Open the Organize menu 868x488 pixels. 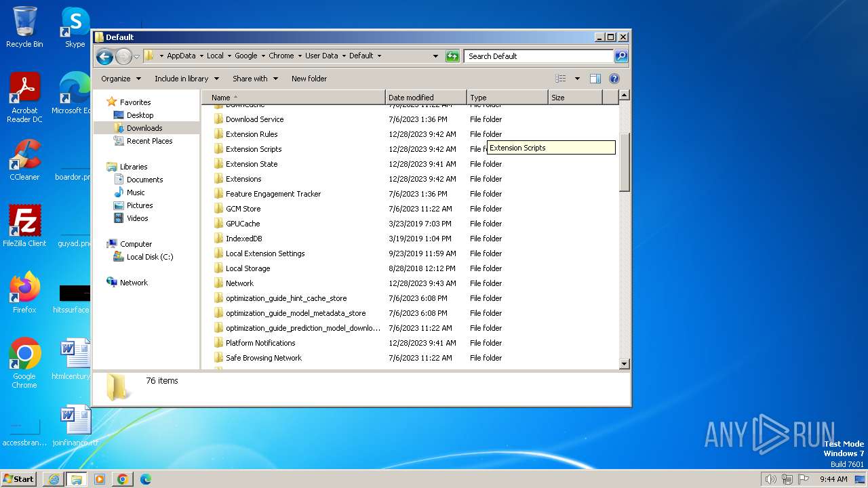click(x=121, y=79)
